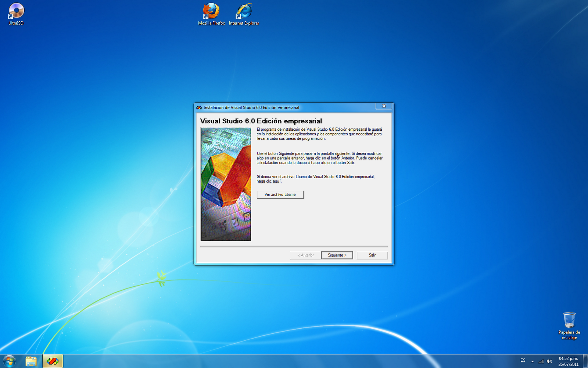Open Windows Explorer from the taskbar
The image size is (588, 368).
point(31,361)
